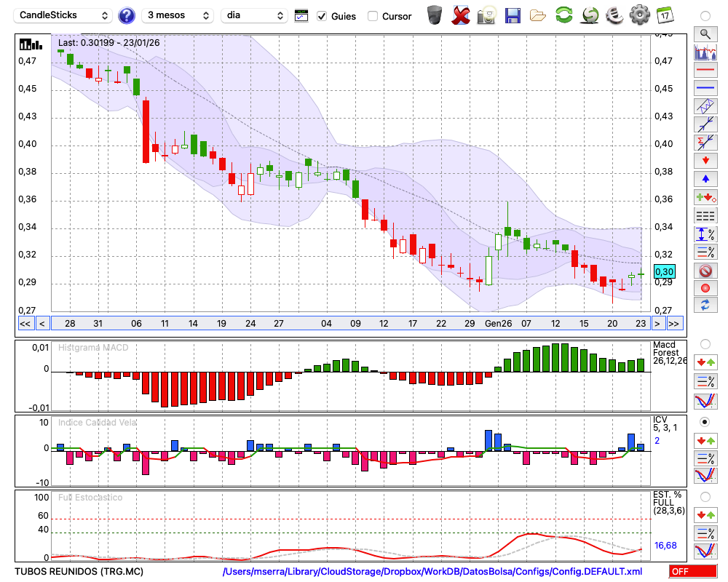Click the Estocastico panel curve indicator button
Screen dimensions: 728x582
[x=705, y=551]
